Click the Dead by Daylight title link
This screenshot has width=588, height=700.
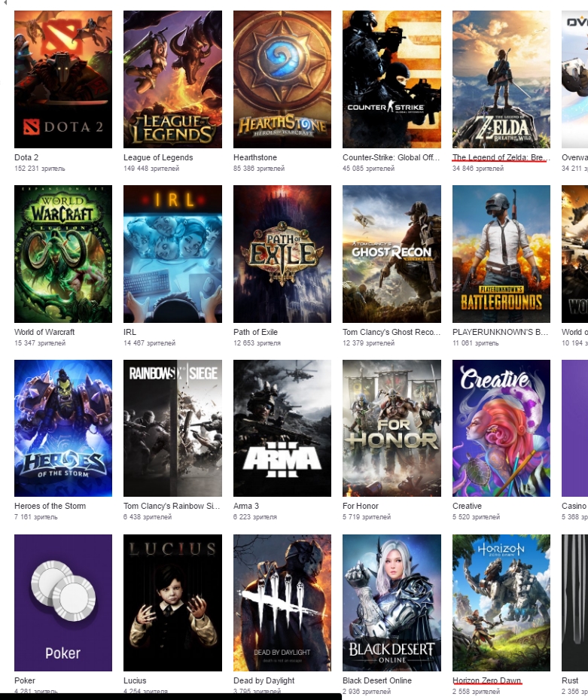tap(264, 680)
